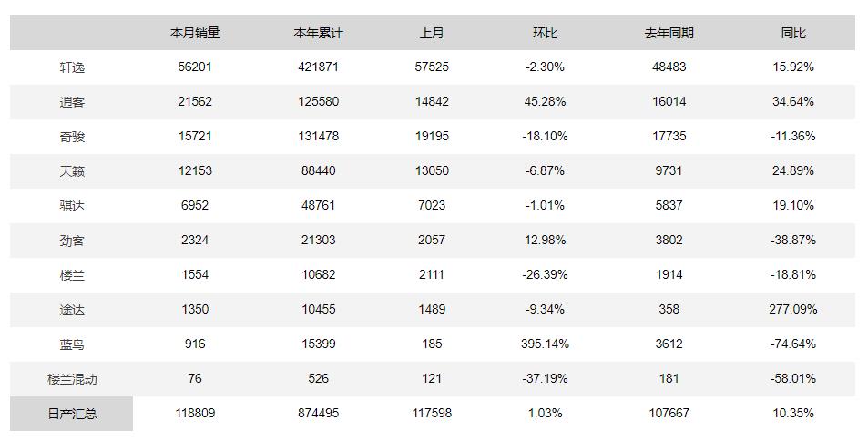Click the 去年同期 column header
The image size is (868, 442).
coord(669,33)
